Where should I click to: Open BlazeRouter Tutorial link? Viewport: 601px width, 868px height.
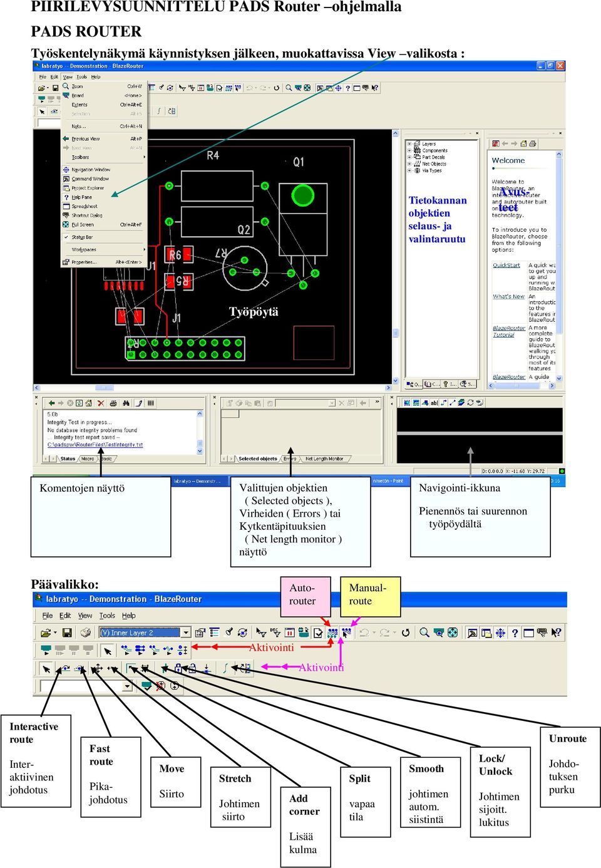click(509, 331)
